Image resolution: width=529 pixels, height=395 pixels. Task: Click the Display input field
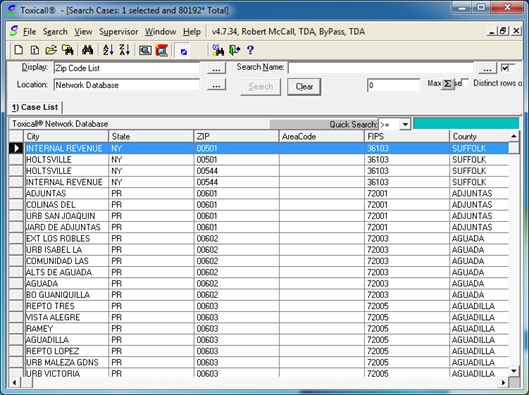[127, 68]
